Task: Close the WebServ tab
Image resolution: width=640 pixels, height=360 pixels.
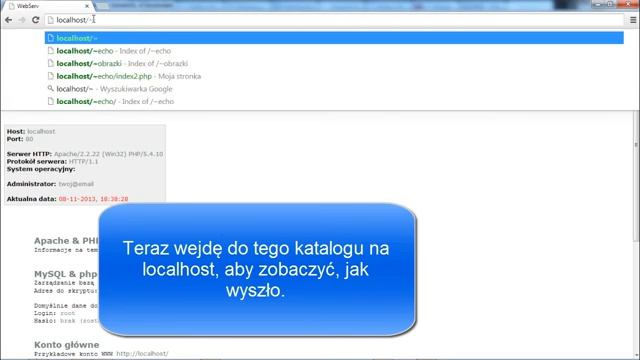Action: pos(87,6)
